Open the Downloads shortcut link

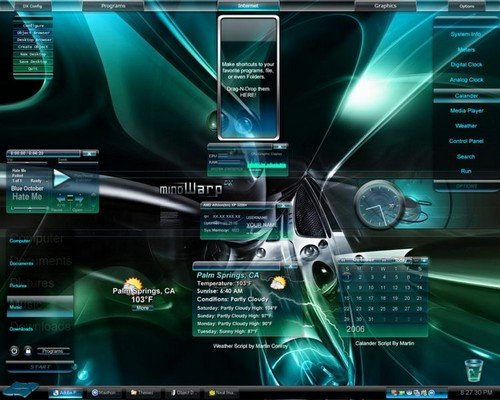(x=21, y=329)
